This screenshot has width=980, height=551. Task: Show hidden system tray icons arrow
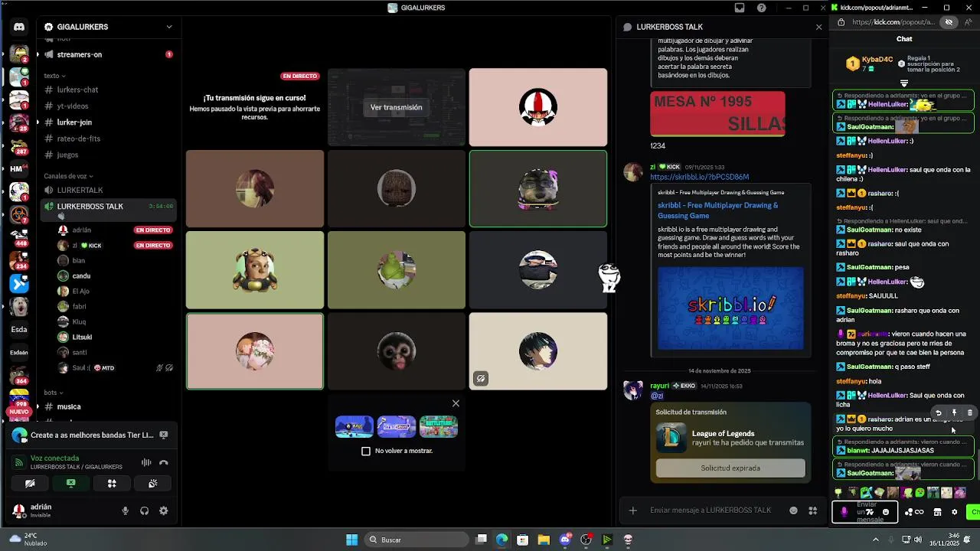(876, 540)
